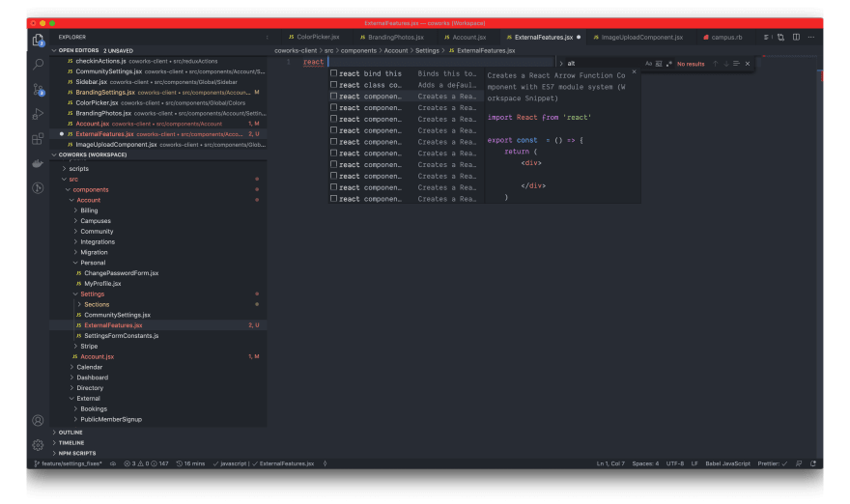Toggle Match Whole Word in find widget
850x504 pixels.
659,64
